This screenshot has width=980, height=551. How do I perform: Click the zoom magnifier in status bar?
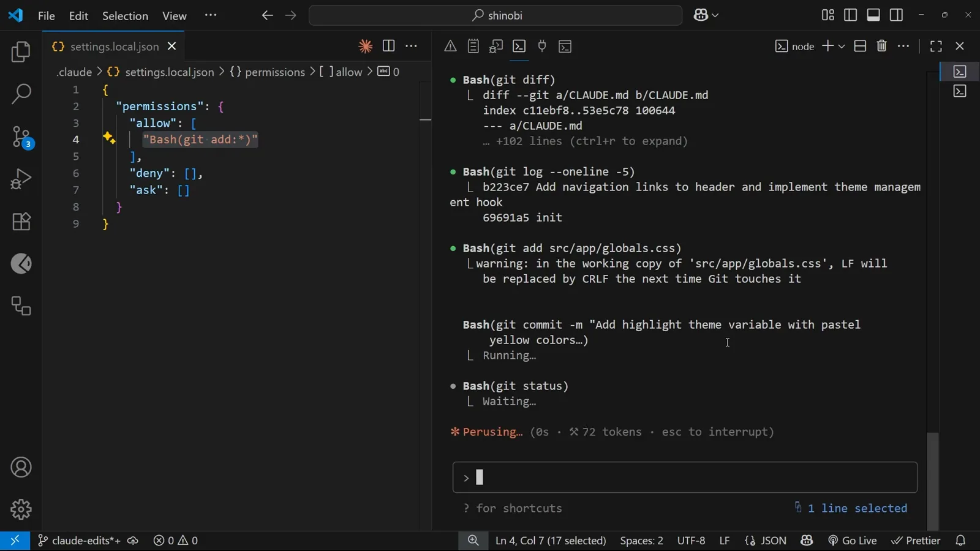(473, 541)
